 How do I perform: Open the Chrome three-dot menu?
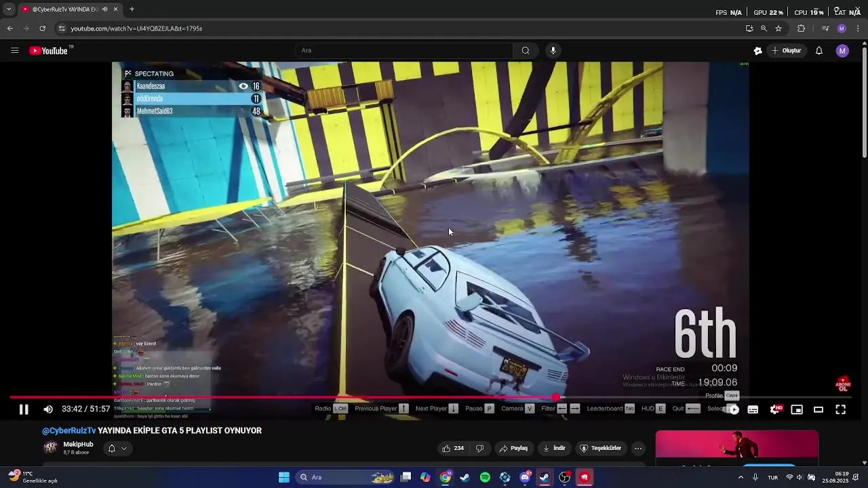[x=858, y=28]
